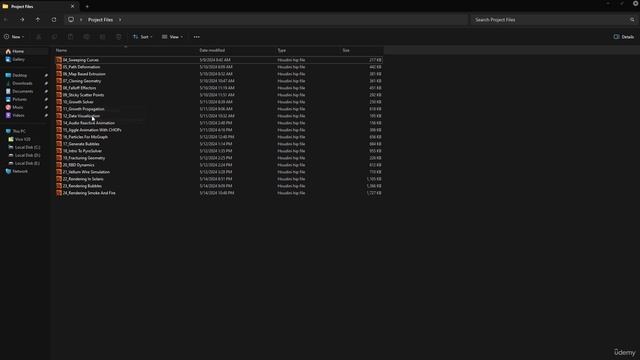Click the Project Files breadcrumb
Screen dimensions: 640x360
(100, 20)
